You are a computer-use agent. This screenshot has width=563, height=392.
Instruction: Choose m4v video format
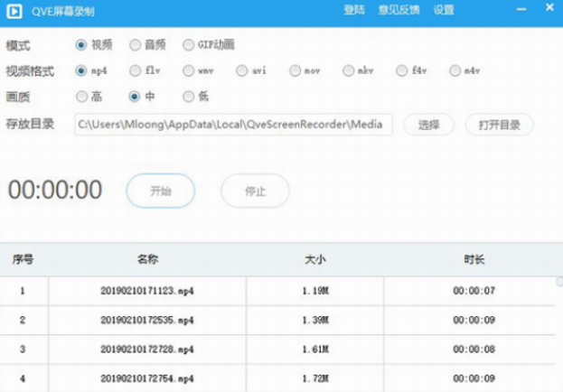(x=455, y=70)
